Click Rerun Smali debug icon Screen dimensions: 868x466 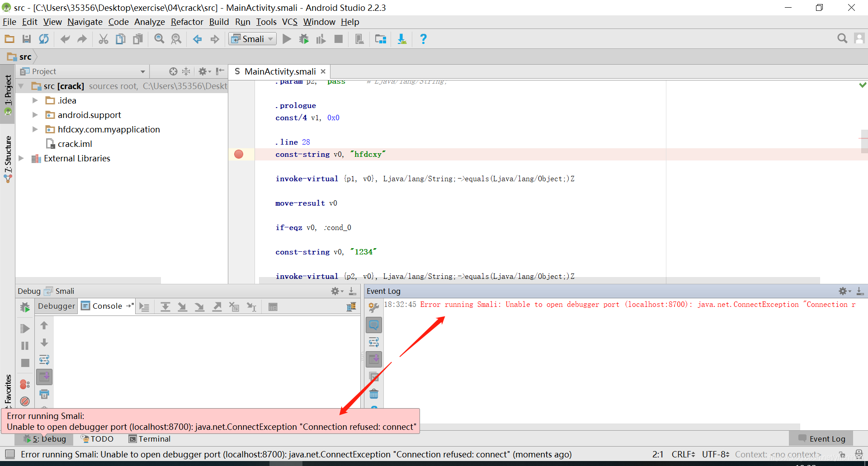[x=25, y=307]
